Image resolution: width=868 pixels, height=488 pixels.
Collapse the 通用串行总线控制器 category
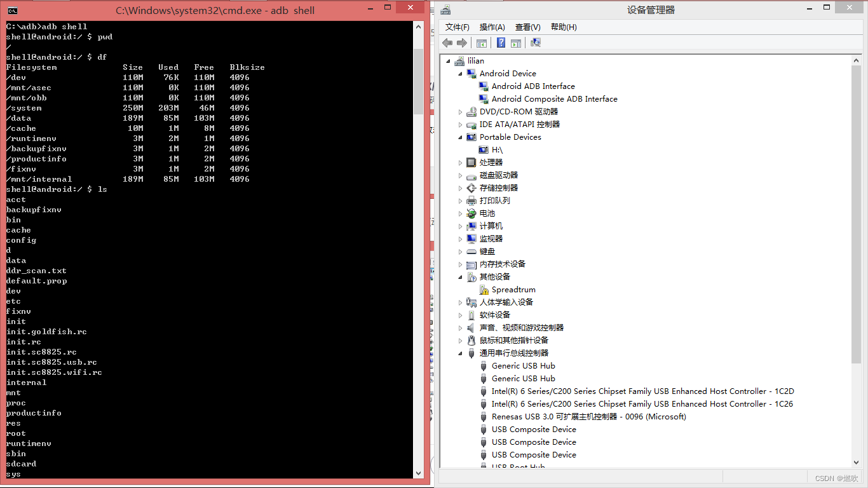click(461, 353)
